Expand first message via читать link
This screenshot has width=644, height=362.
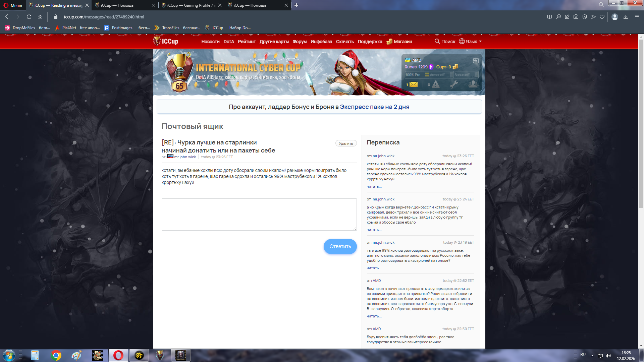374,186
